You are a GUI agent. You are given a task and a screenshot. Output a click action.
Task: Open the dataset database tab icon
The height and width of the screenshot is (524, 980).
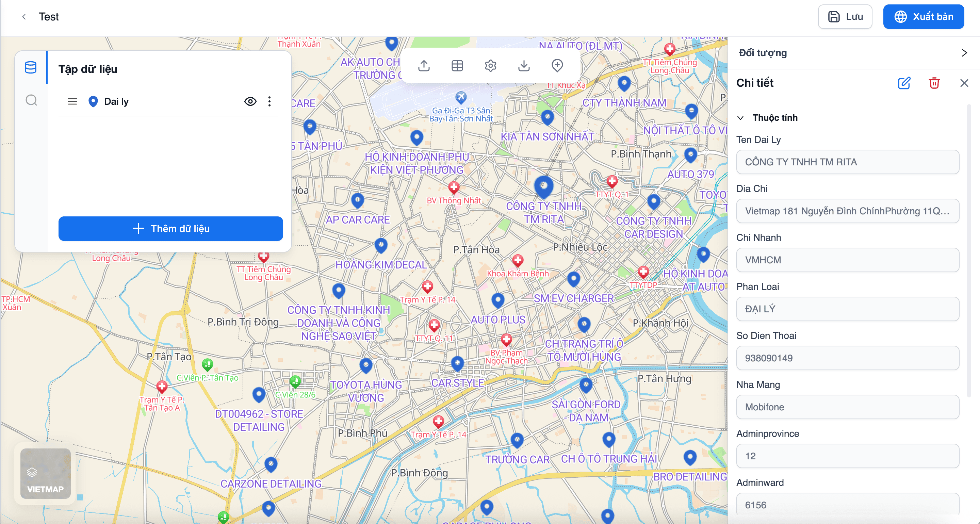[30, 67]
